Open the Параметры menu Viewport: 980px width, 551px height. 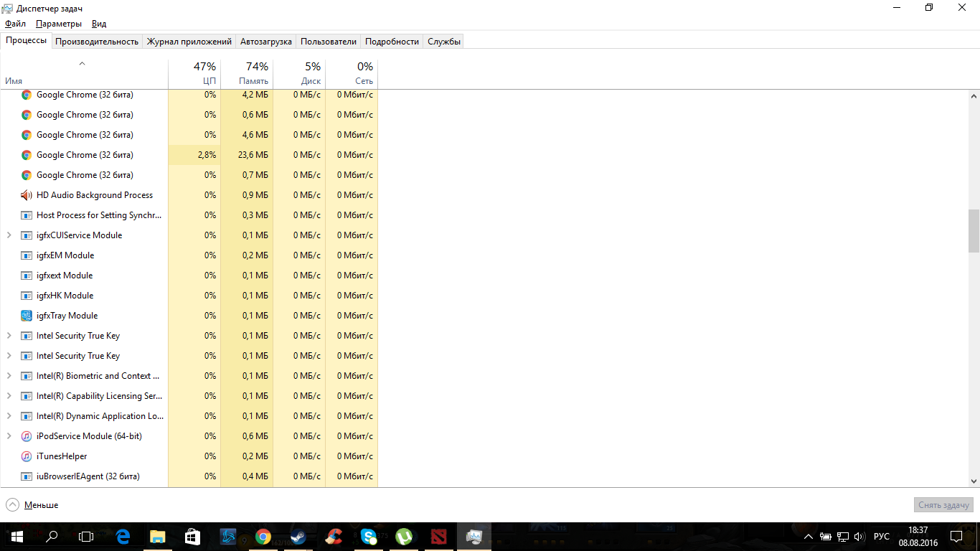[x=59, y=24]
